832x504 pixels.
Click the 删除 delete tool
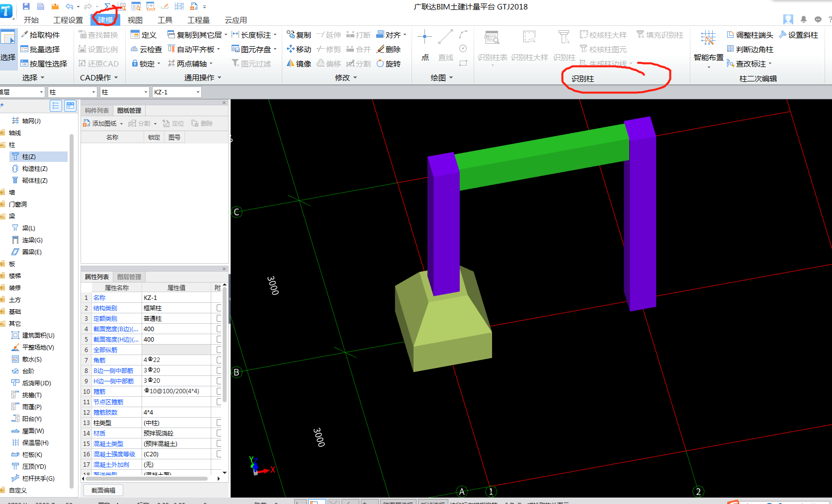pyautogui.click(x=389, y=49)
